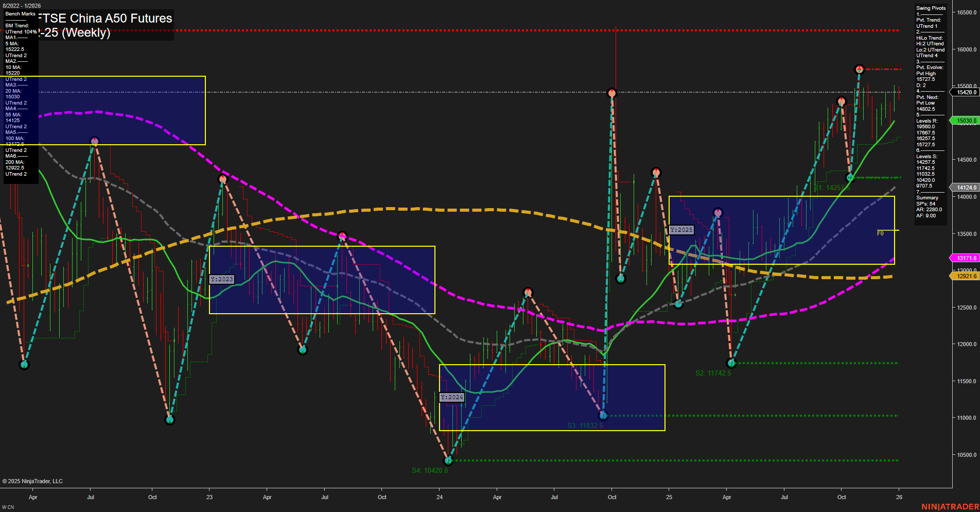The width and height of the screenshot is (980, 512).
Task: Click the S3: 11032.5 support level label
Action: coord(585,426)
